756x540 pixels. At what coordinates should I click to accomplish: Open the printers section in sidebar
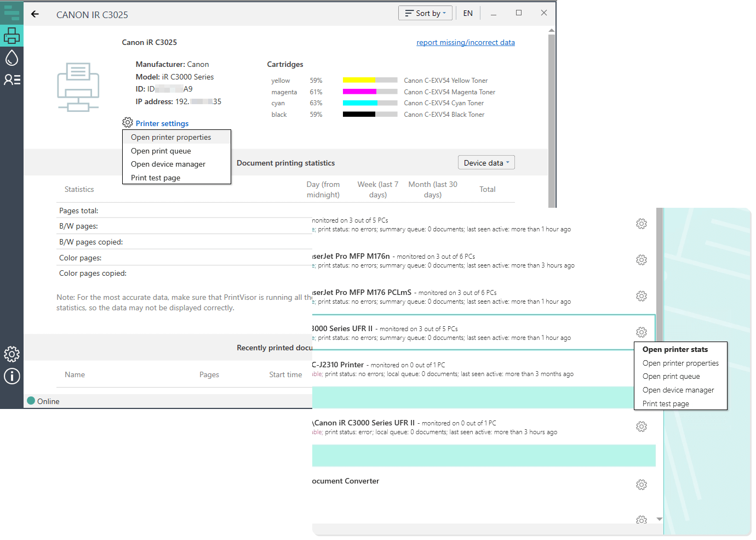pyautogui.click(x=12, y=36)
